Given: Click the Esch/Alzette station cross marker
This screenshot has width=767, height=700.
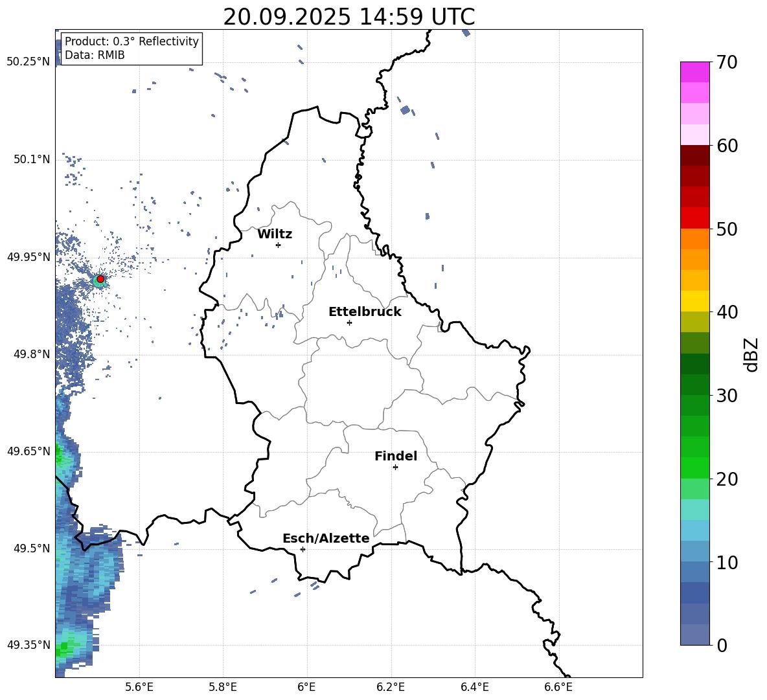Looking at the screenshot, I should click(303, 549).
